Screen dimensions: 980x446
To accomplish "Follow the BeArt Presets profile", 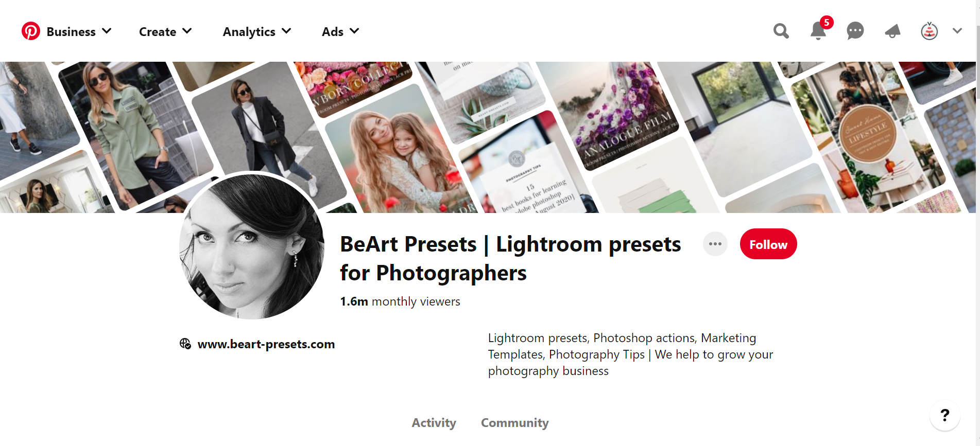I will [x=768, y=244].
